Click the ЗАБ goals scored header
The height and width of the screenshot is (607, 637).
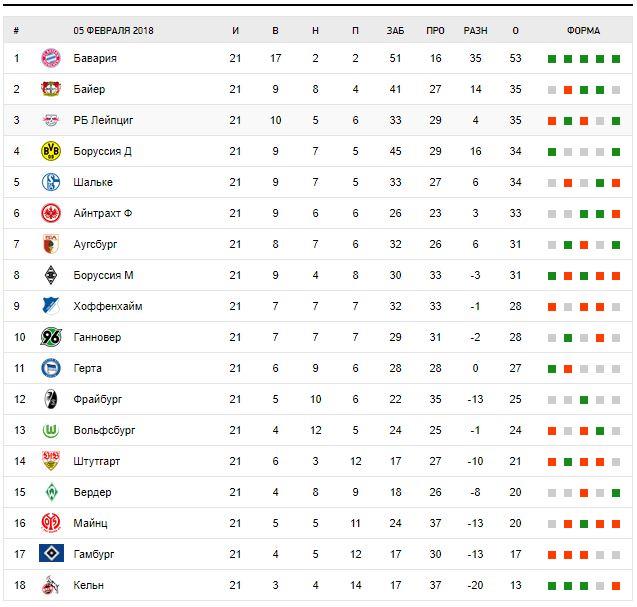click(395, 30)
